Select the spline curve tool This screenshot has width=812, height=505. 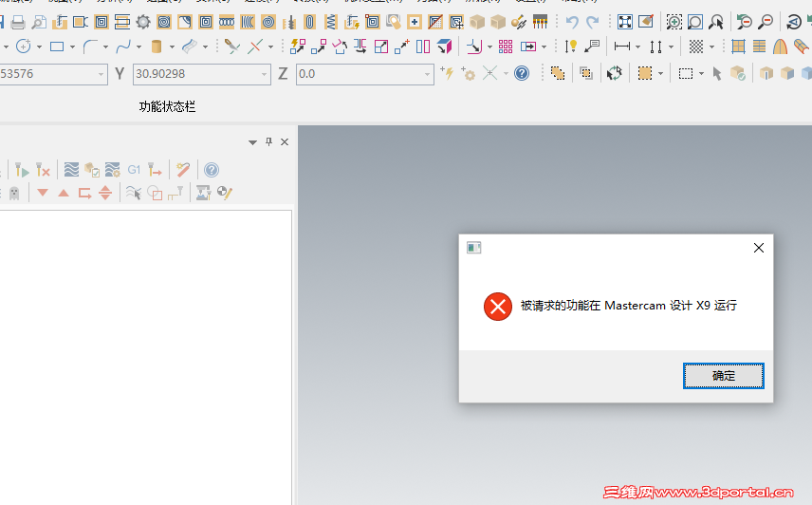tap(123, 47)
